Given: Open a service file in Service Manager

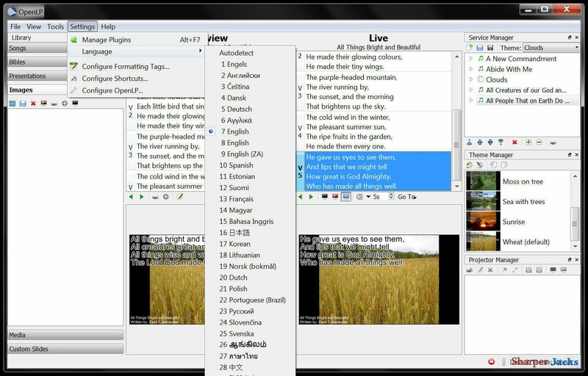Looking at the screenshot, I should (x=480, y=48).
